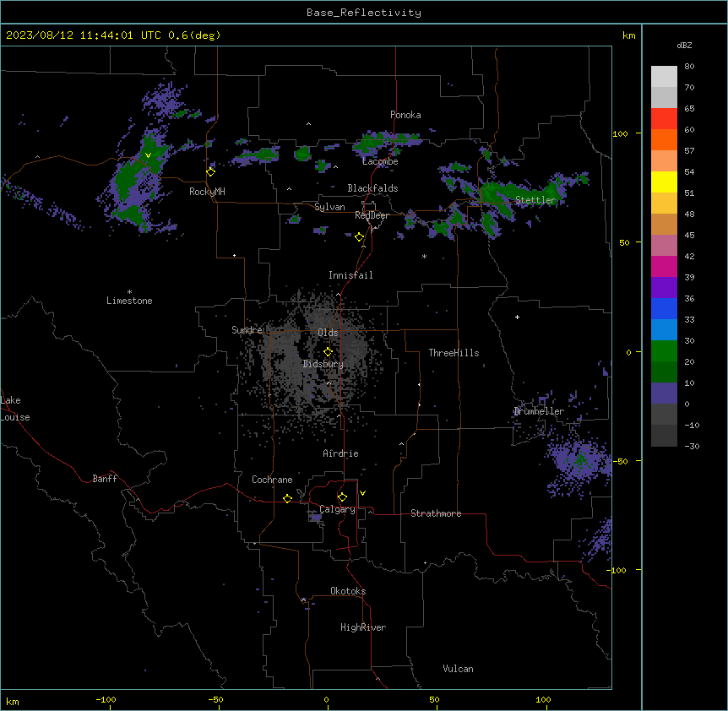Click the Calgary city label

pos(337,509)
